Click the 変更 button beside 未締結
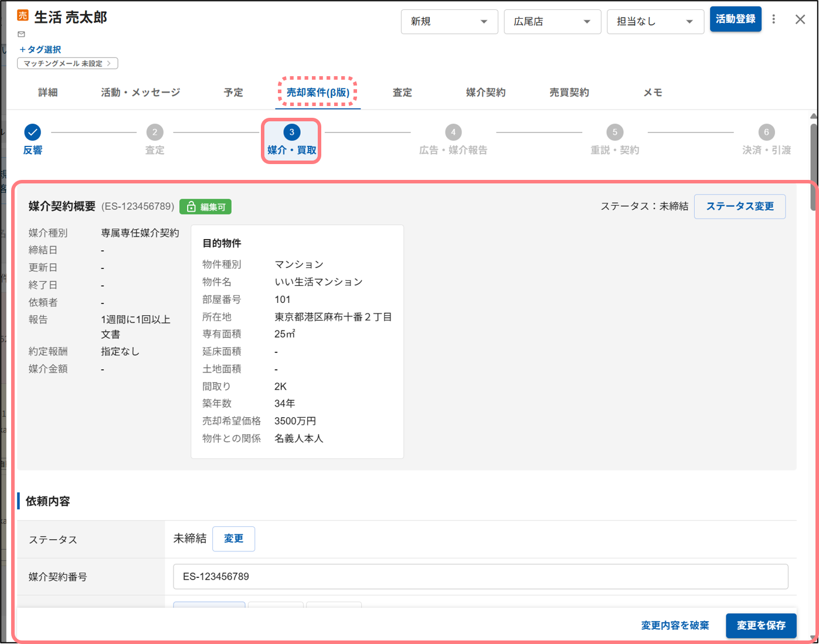 [x=233, y=539]
